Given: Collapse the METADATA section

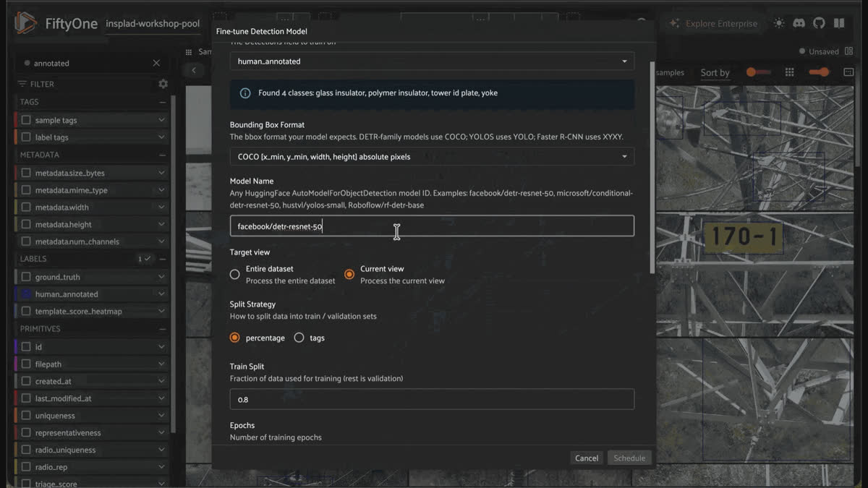Looking at the screenshot, I should (x=163, y=155).
